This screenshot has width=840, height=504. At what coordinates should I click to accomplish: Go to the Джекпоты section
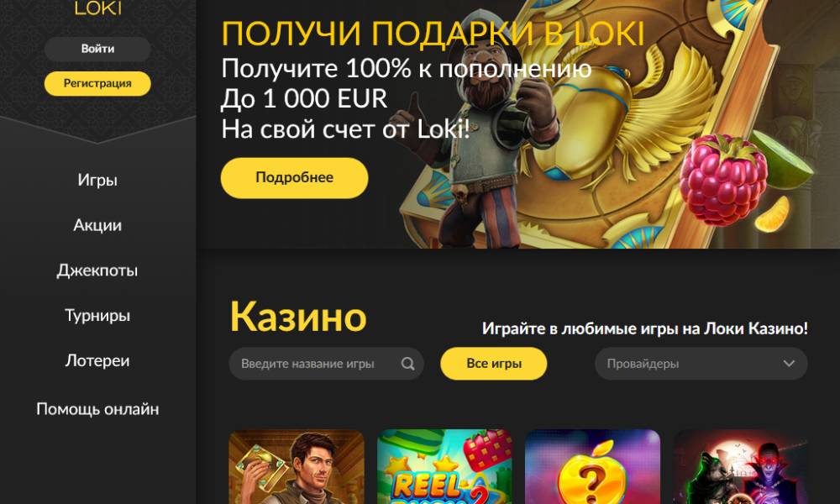(97, 270)
